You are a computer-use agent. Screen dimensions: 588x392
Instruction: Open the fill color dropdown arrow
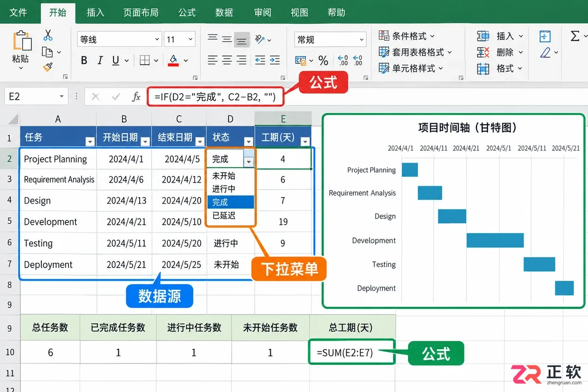tap(186, 61)
